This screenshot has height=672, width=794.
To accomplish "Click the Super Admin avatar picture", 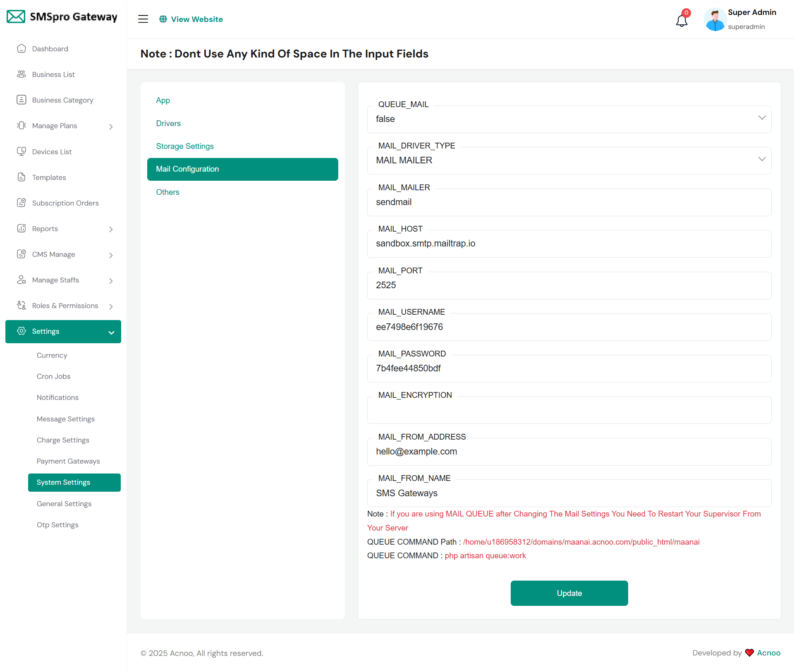I will tap(715, 19).
